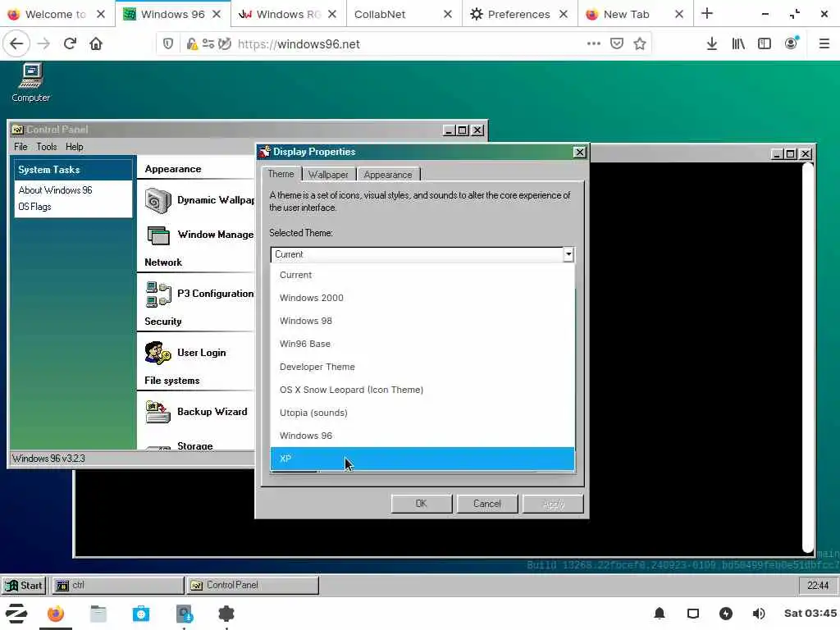Reload the current page

pyautogui.click(x=70, y=44)
